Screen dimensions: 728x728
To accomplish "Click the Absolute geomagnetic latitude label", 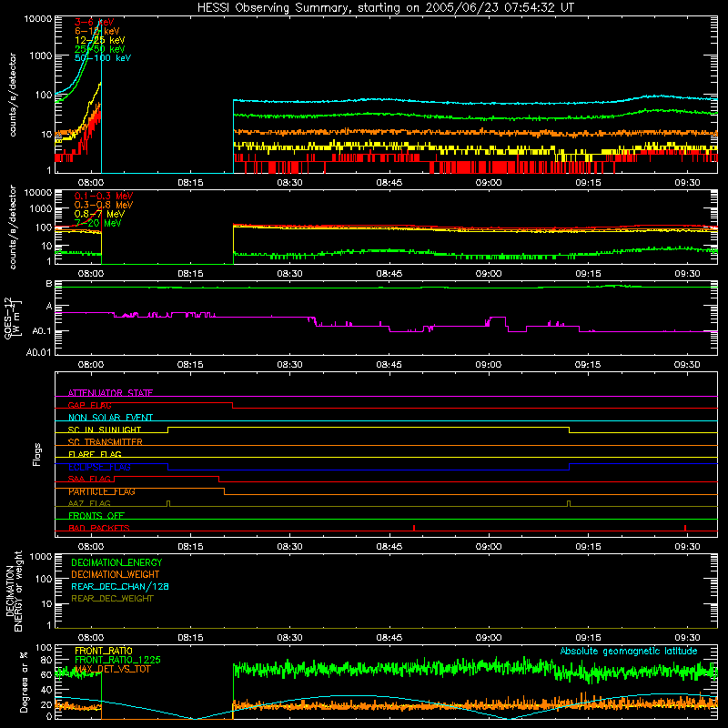I will click(x=629, y=651).
